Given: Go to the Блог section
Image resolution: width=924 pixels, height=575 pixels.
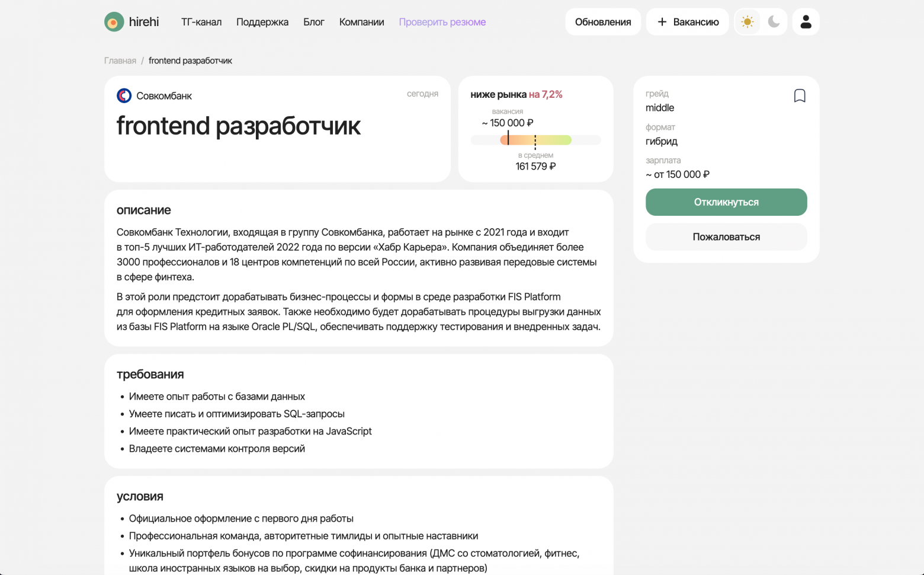Looking at the screenshot, I should pos(313,22).
